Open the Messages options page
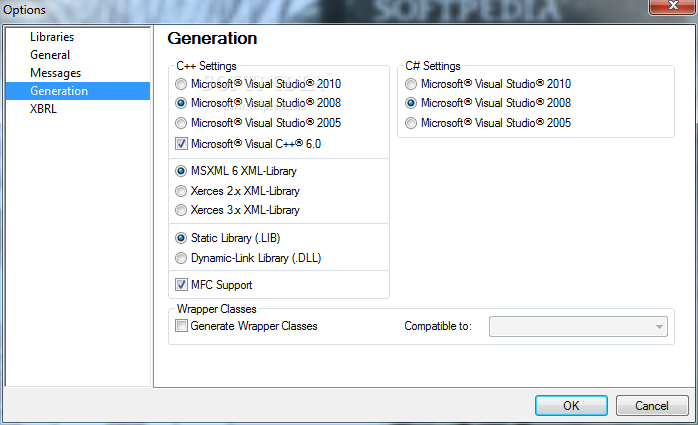 78,73
